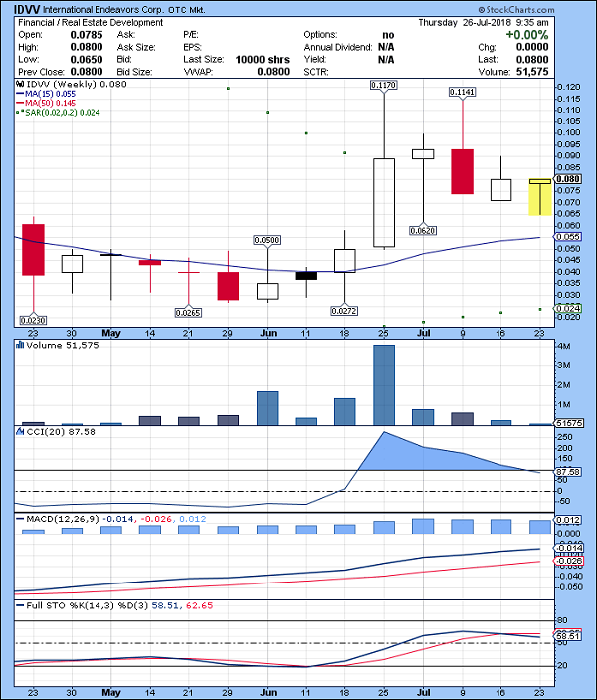Click the -0.026 MACD signal axis tag
Screen dimensions: 597x700
(569, 561)
